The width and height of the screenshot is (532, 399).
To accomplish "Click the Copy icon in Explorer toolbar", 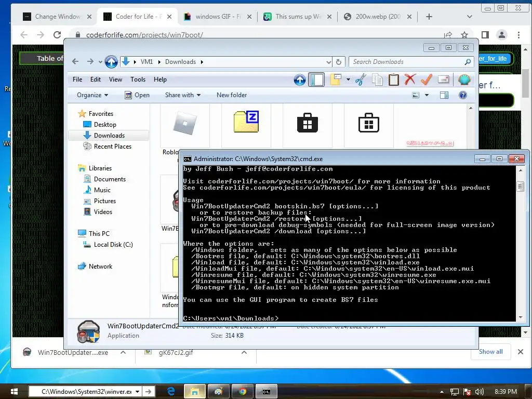I will click(377, 79).
